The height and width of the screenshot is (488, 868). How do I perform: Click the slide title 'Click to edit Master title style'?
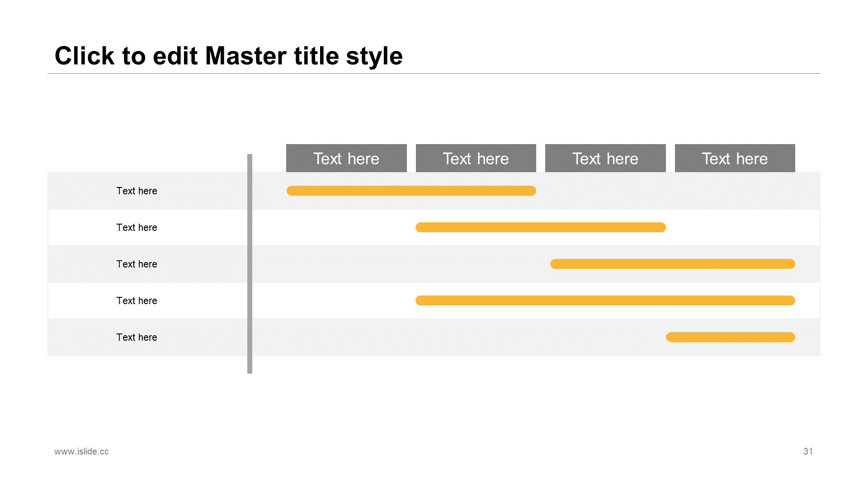pos(228,56)
